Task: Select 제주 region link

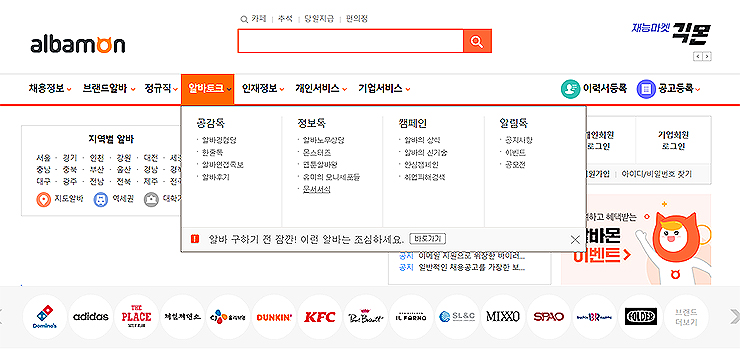Action: click(150, 181)
